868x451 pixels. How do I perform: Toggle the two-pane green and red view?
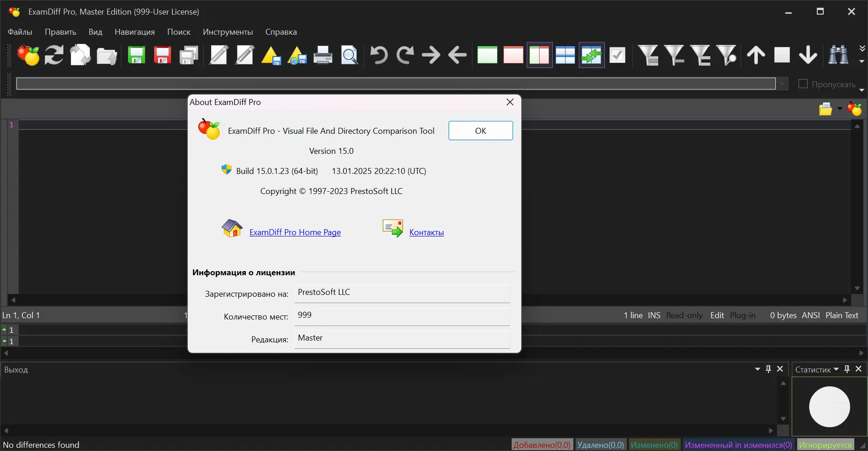[x=540, y=55]
